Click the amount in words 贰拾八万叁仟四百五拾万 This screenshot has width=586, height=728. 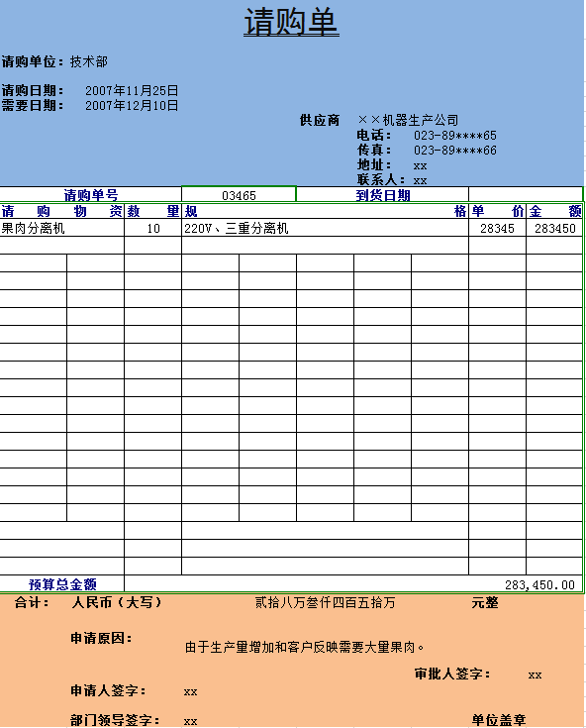325,602
